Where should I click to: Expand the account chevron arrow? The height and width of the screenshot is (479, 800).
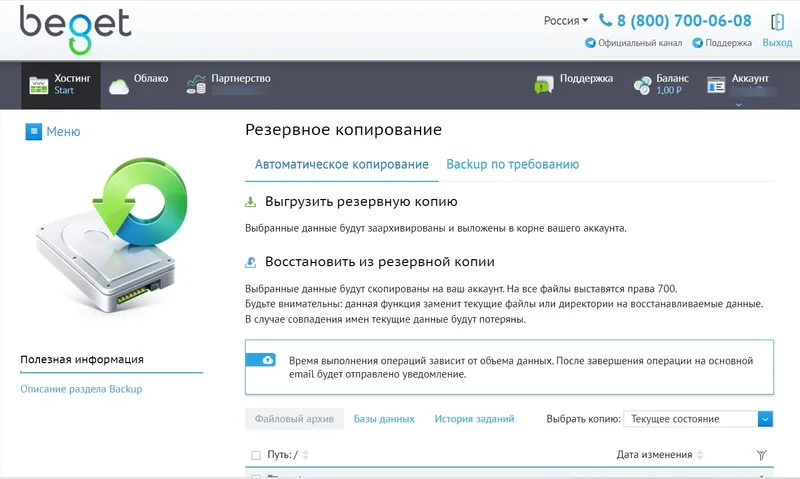pyautogui.click(x=738, y=105)
